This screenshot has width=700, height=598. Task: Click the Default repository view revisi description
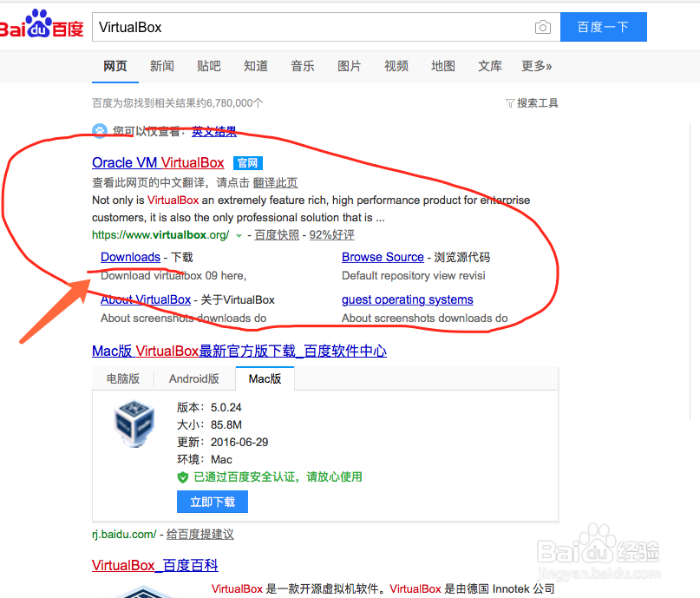coord(414,275)
